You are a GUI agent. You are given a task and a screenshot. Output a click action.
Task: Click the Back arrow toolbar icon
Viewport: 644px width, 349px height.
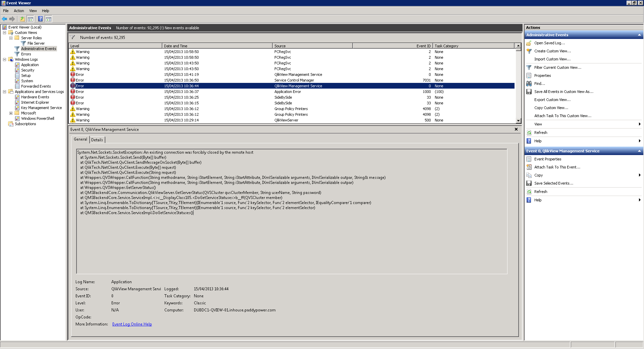4,19
